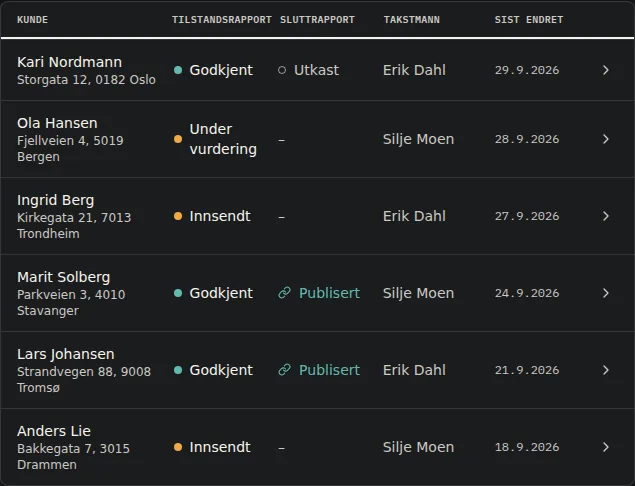Click date 27.9.2026
The height and width of the screenshot is (486, 635).
click(x=527, y=216)
